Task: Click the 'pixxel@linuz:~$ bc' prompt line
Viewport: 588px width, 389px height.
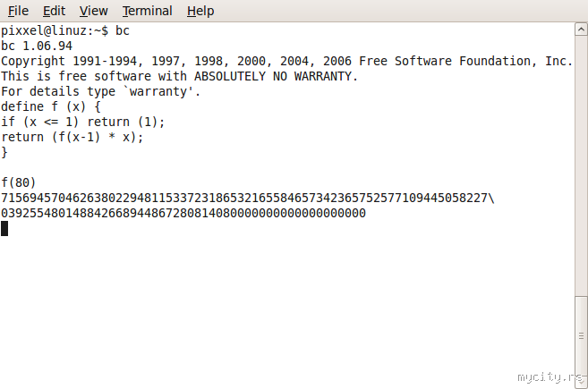Action: 65,30
